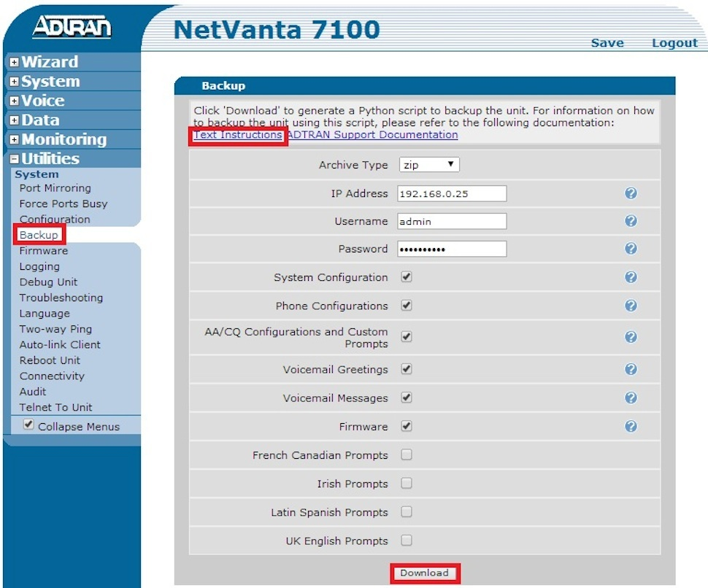This screenshot has width=708, height=588.
Task: Open Auto-link Client page
Action: click(60, 345)
